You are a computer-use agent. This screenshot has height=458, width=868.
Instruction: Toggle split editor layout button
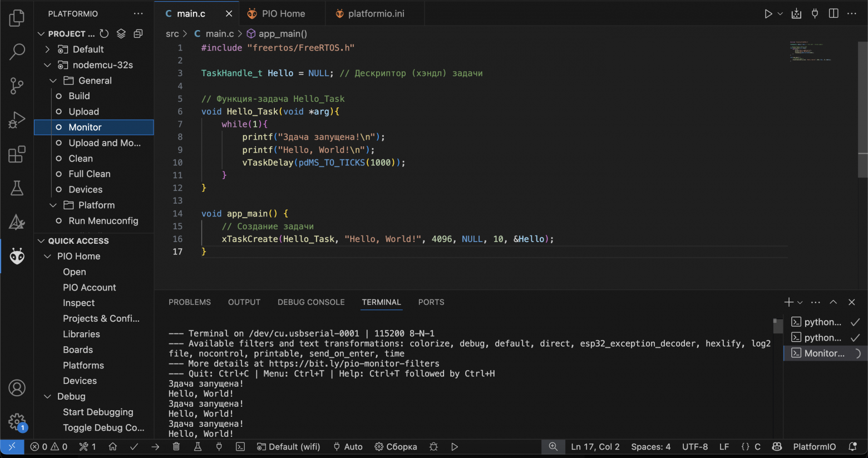834,13
